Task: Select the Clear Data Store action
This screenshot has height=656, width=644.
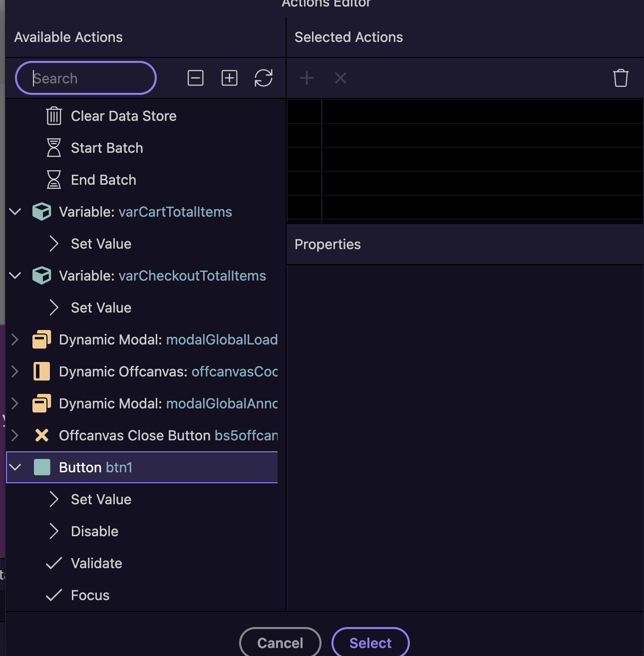Action: (123, 116)
